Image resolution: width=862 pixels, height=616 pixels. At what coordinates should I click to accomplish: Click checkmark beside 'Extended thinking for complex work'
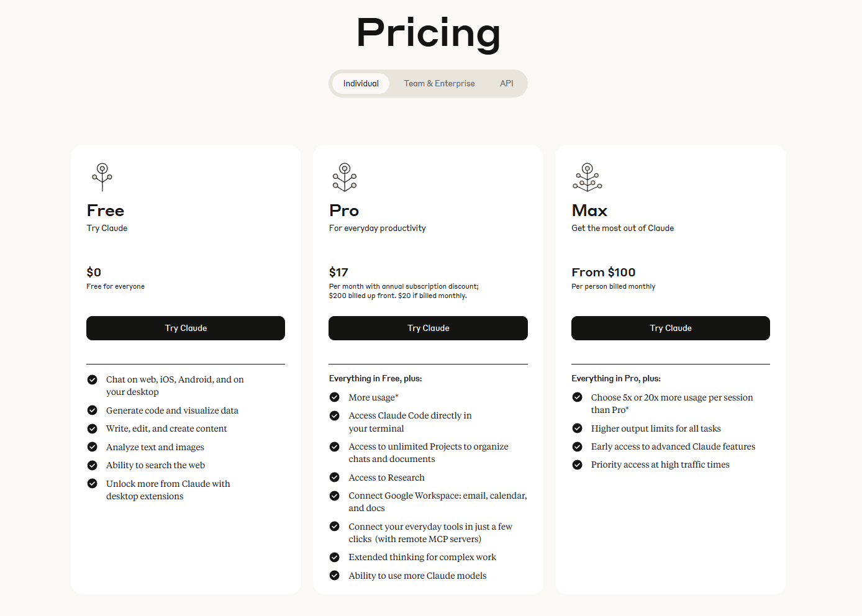tap(335, 557)
